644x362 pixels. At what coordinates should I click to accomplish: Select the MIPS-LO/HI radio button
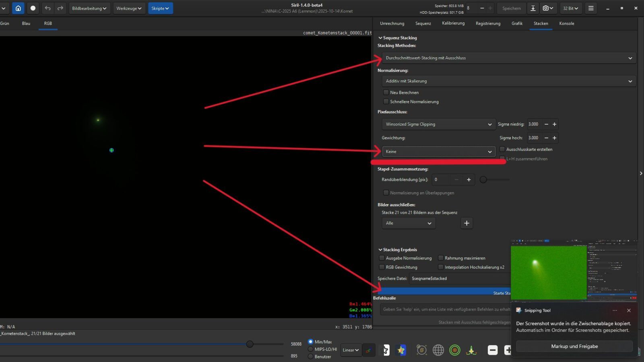coord(310,349)
